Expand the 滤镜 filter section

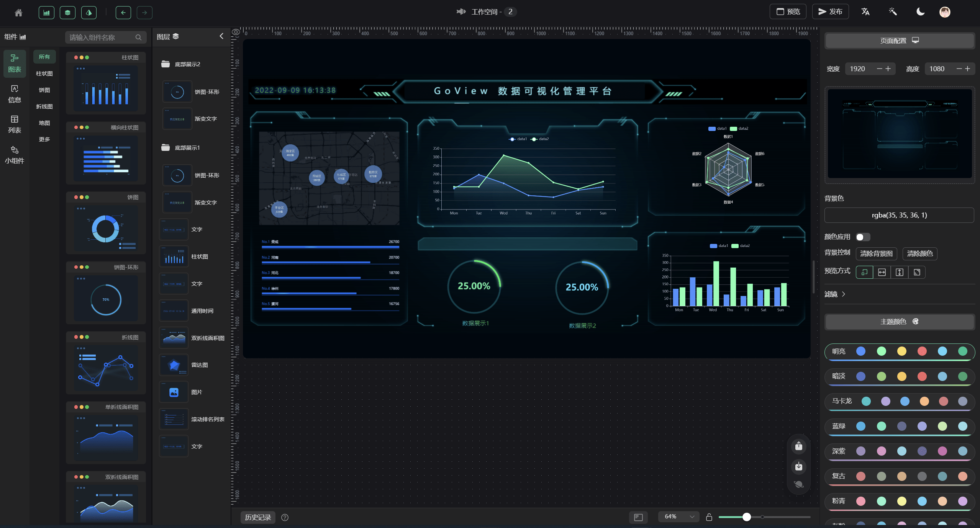835,294
